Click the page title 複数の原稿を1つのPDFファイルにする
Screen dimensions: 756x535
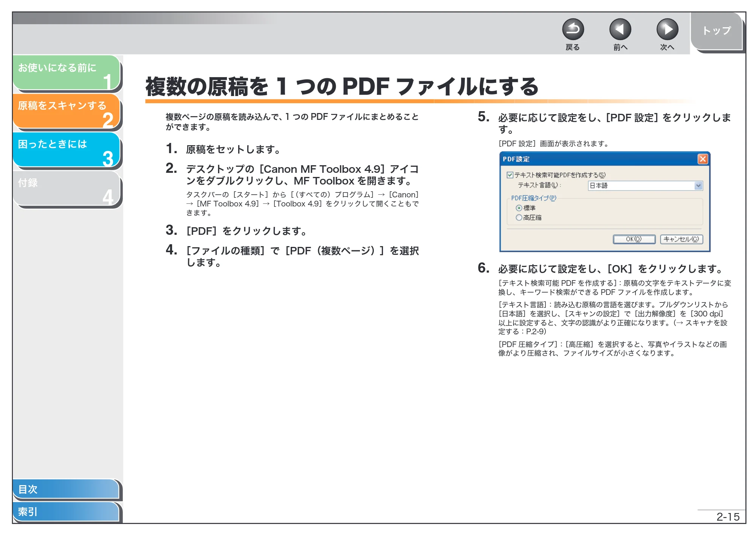coord(342,87)
